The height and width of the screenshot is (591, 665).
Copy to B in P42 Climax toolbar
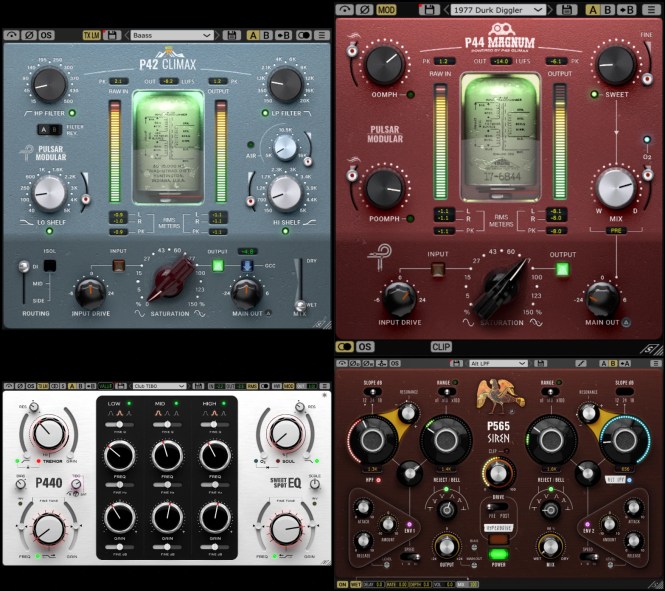[x=283, y=35]
